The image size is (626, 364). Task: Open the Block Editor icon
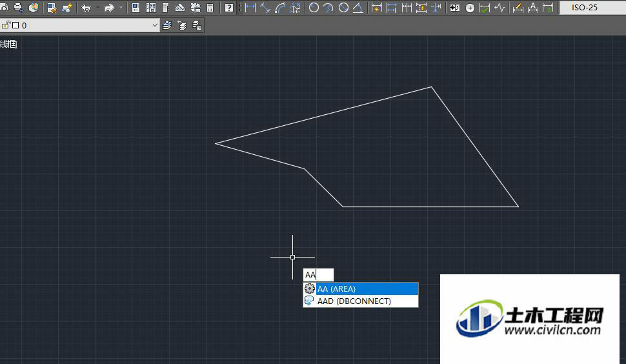tap(66, 7)
